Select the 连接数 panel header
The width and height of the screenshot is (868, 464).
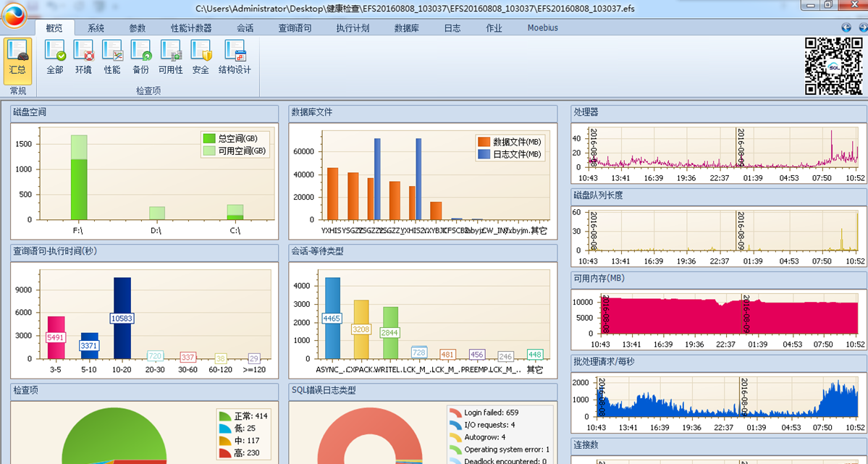click(719, 446)
